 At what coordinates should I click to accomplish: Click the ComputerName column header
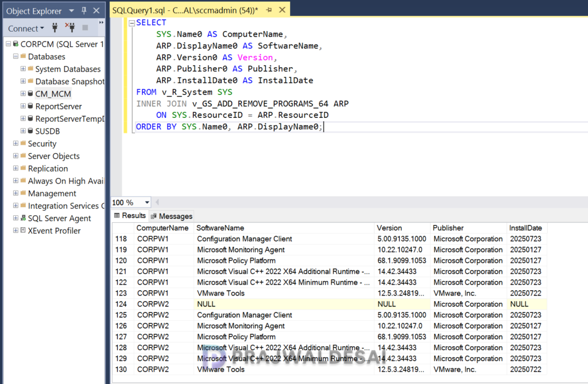[x=163, y=228]
